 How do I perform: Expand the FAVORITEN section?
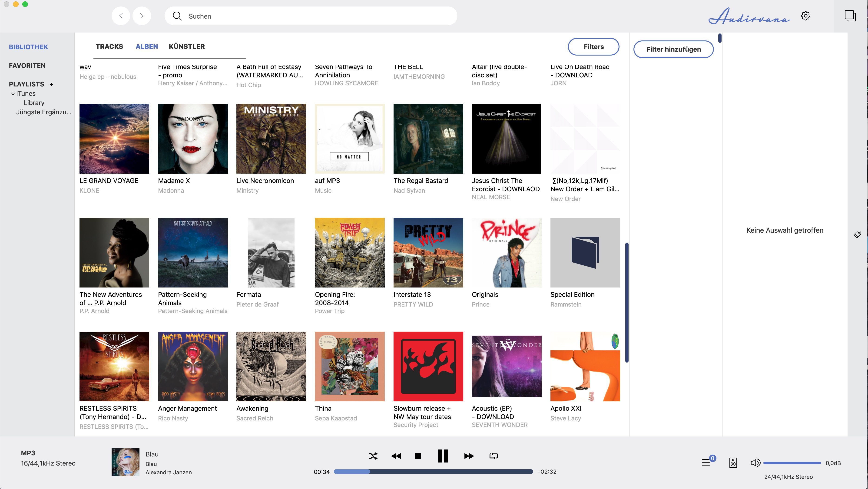27,65
